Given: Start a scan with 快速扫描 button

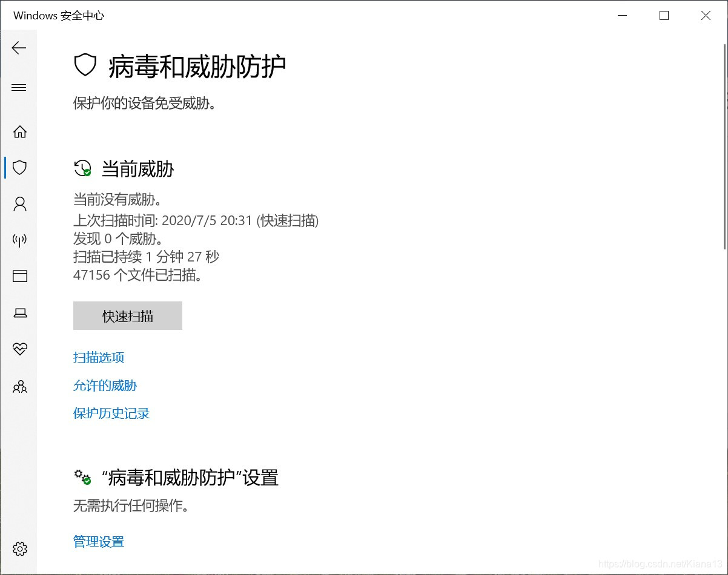Looking at the screenshot, I should (x=128, y=316).
